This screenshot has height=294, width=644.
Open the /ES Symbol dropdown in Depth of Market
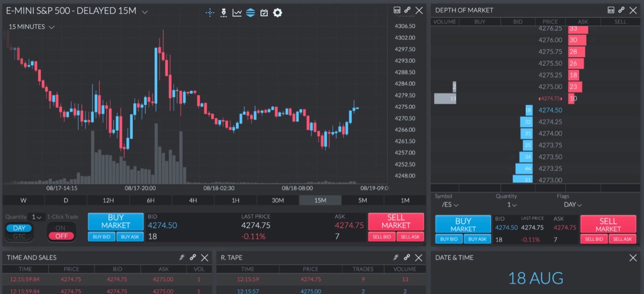coord(450,204)
